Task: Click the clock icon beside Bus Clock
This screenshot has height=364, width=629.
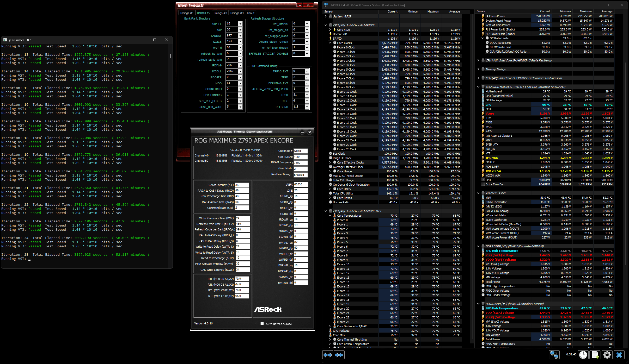Action: 331,154
